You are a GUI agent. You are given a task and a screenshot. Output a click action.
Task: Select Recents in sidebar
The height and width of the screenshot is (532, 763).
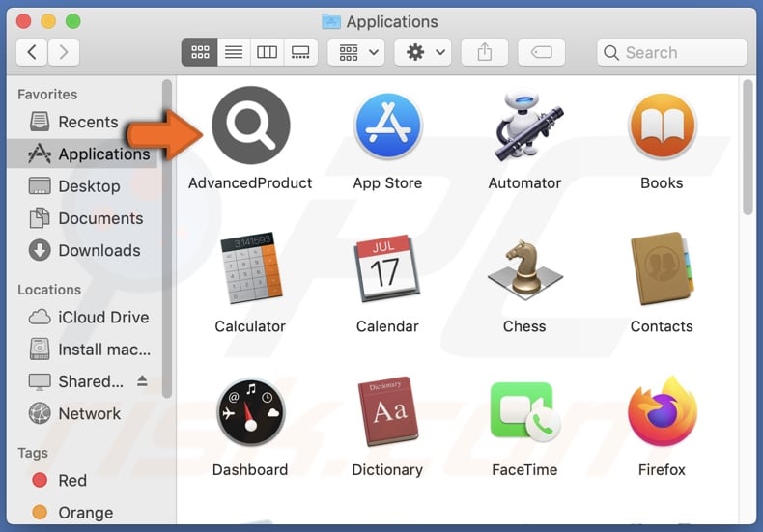click(x=82, y=122)
